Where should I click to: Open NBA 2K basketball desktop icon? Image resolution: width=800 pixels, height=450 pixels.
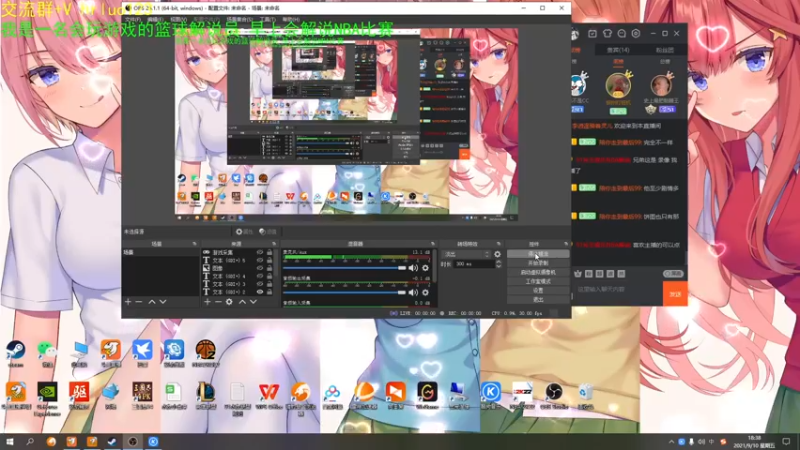pos(206,353)
